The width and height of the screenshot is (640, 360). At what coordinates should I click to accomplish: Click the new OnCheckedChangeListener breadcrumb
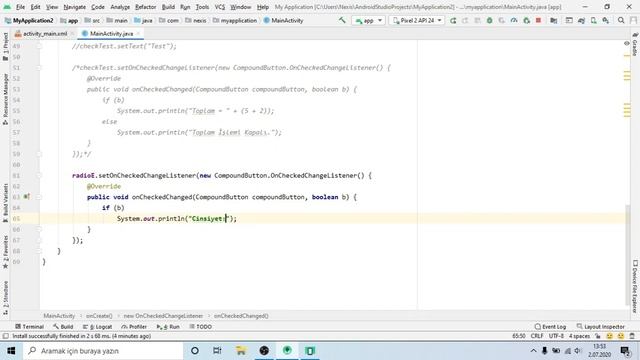163,316
